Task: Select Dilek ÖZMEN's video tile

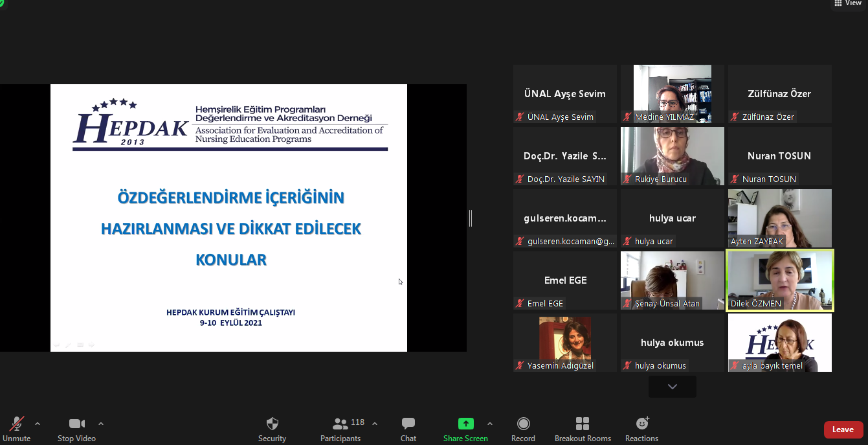Action: [779, 280]
